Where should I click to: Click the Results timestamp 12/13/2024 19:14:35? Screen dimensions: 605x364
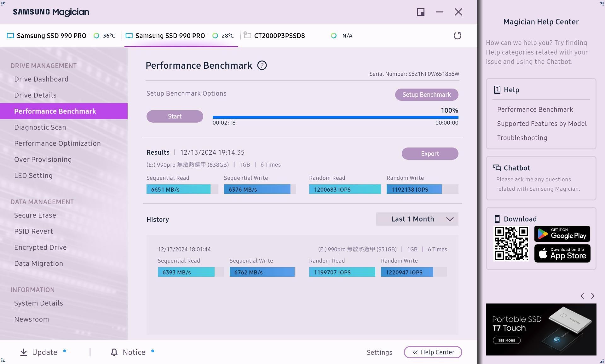[212, 153]
